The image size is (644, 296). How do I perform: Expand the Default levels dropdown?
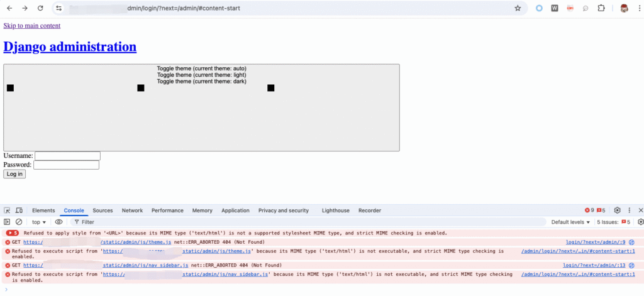(x=570, y=222)
